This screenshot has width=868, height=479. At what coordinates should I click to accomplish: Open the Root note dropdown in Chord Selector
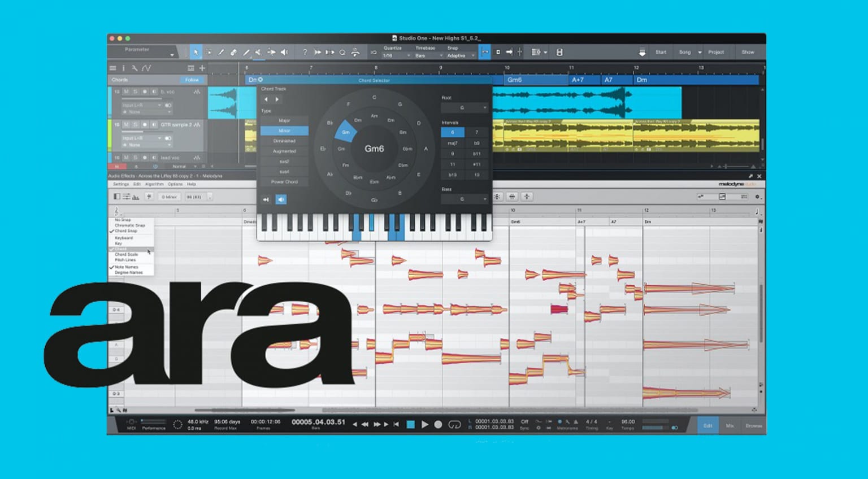coord(465,107)
